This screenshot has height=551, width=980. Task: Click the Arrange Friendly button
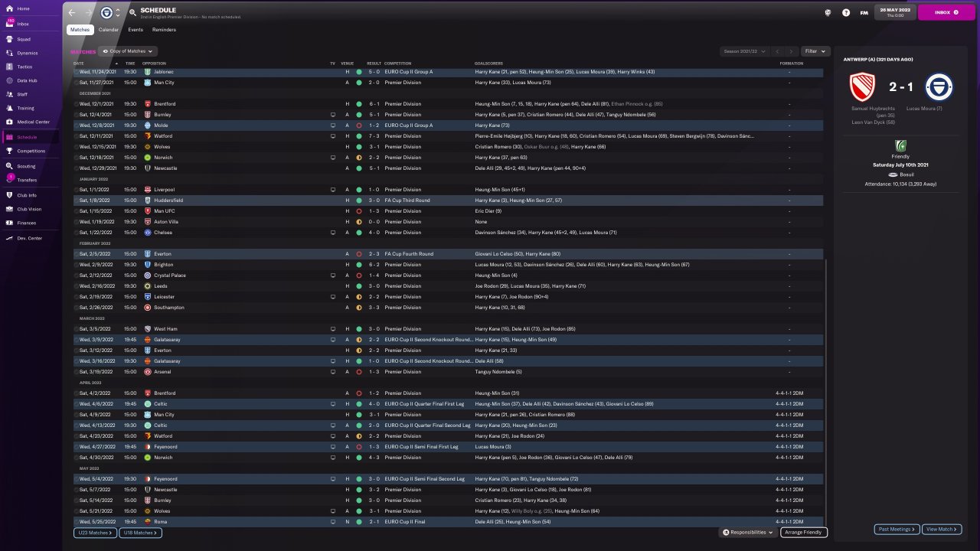click(804, 532)
